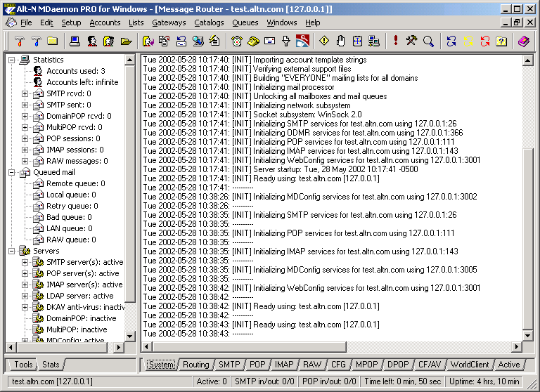
Task: Click the yellow telephone toolbar icon
Action: point(253,41)
